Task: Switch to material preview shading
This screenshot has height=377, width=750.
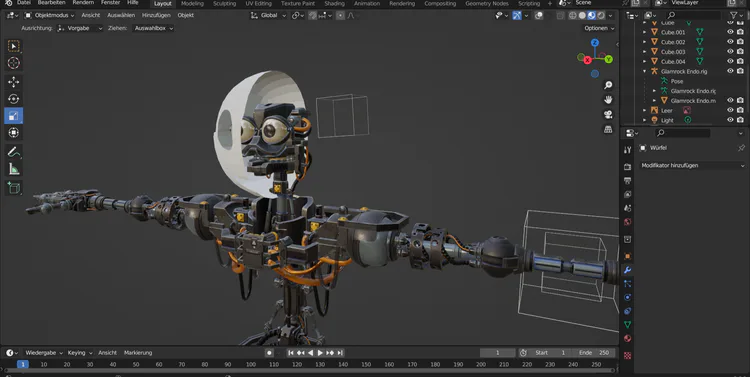Action: tap(592, 15)
